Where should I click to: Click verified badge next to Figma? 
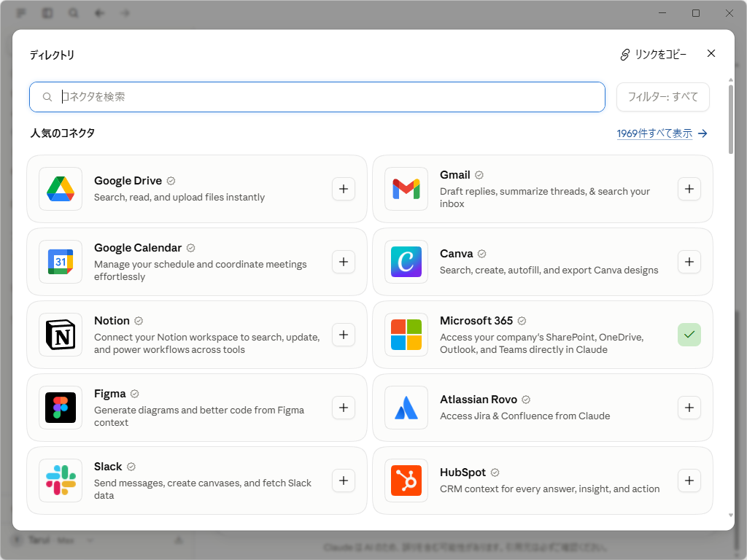tap(135, 394)
